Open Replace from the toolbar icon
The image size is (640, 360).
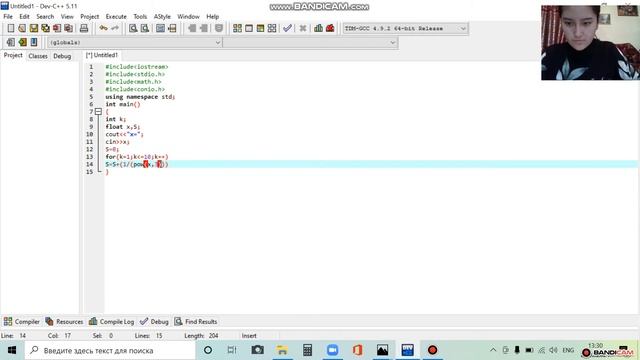144,28
